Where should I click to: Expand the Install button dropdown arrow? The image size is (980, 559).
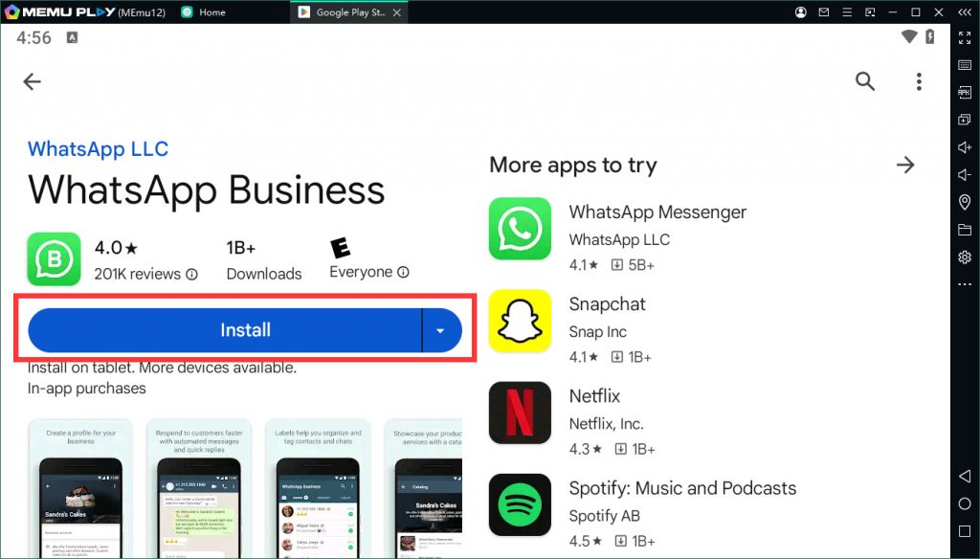440,330
